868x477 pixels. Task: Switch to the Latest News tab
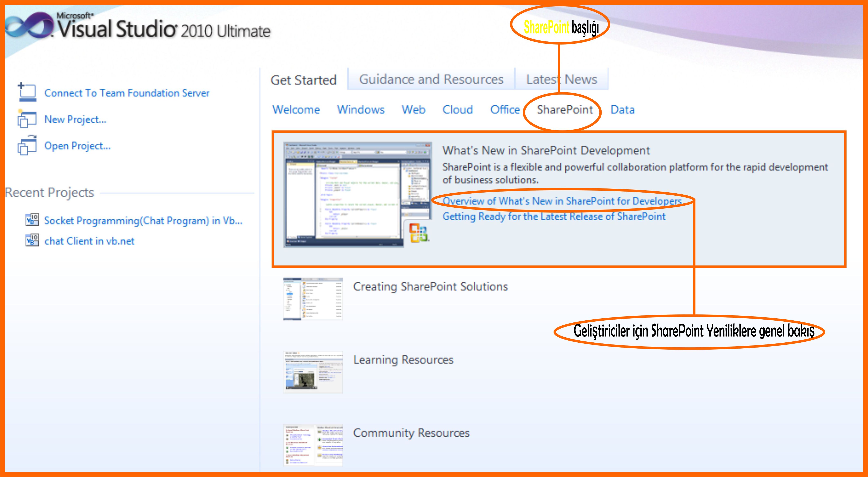click(x=561, y=79)
